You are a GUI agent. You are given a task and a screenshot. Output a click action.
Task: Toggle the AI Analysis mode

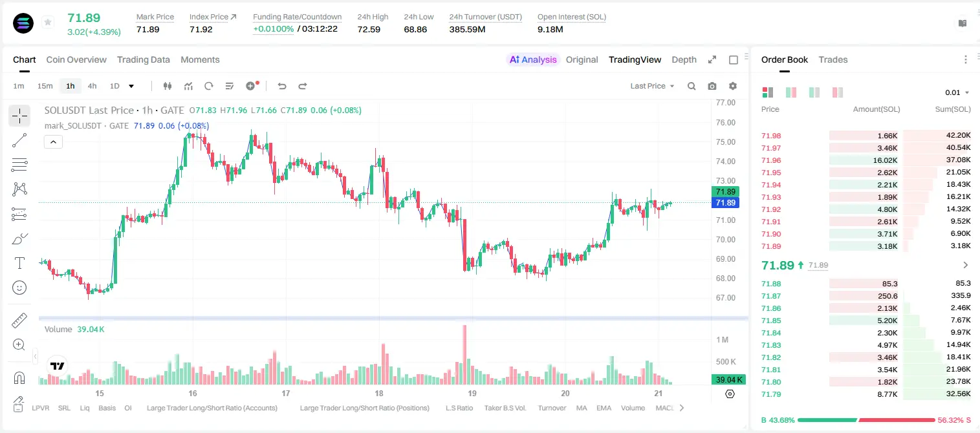pos(532,59)
